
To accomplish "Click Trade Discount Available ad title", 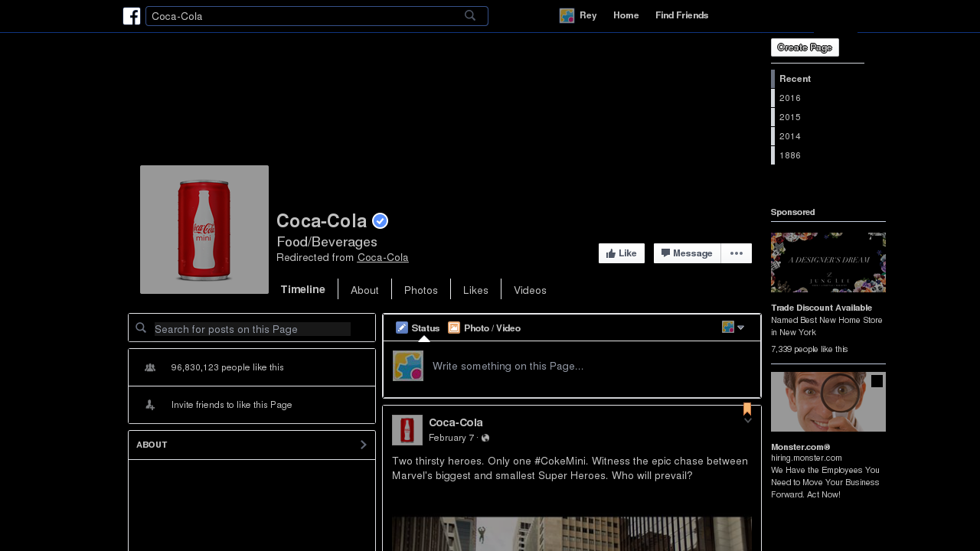I will [822, 308].
